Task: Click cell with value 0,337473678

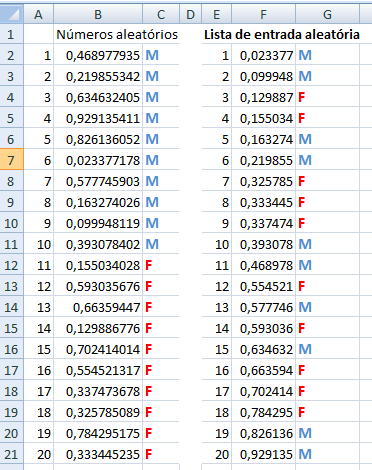Action: [98, 391]
